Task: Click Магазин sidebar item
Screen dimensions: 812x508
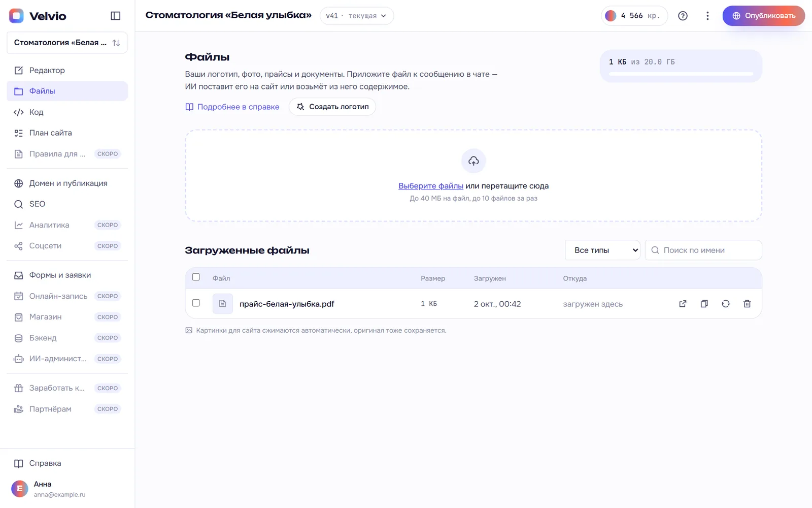Action: [x=67, y=317]
